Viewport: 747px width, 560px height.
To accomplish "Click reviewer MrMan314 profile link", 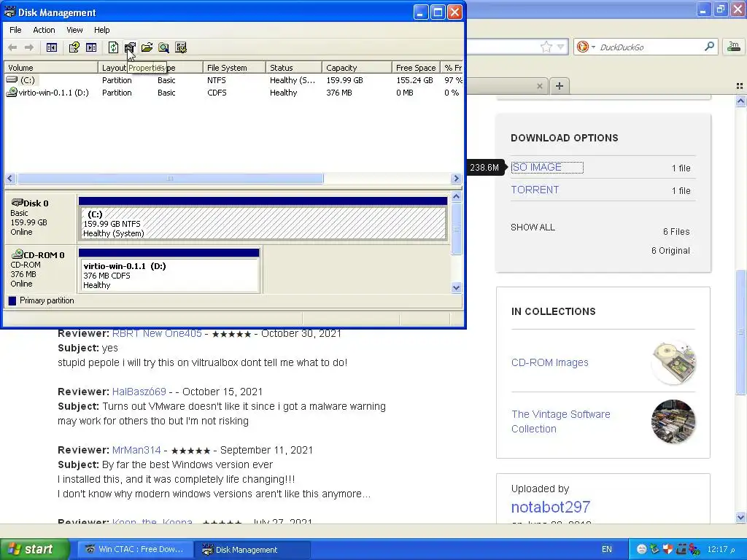I will (136, 450).
